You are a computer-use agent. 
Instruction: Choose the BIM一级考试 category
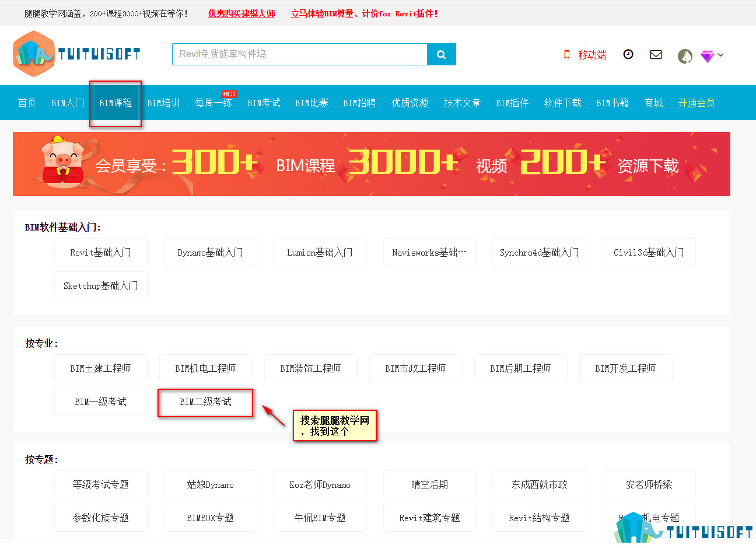coord(101,402)
